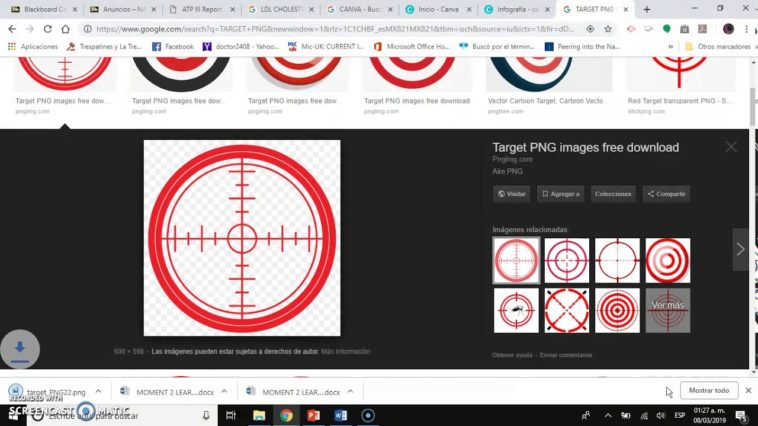Open menu for second MOMENT 2 docx download
Image resolution: width=758 pixels, height=426 pixels.
pos(352,392)
